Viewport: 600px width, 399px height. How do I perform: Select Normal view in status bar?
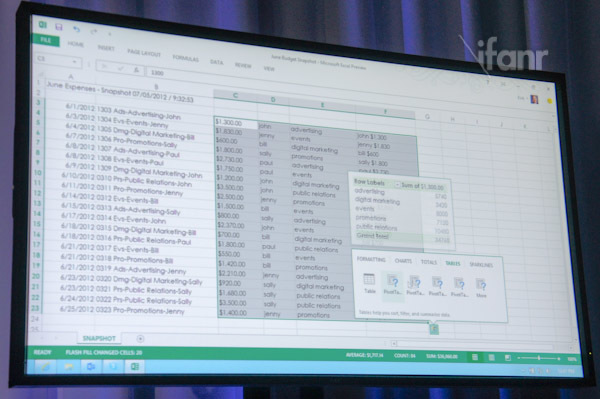coord(475,357)
